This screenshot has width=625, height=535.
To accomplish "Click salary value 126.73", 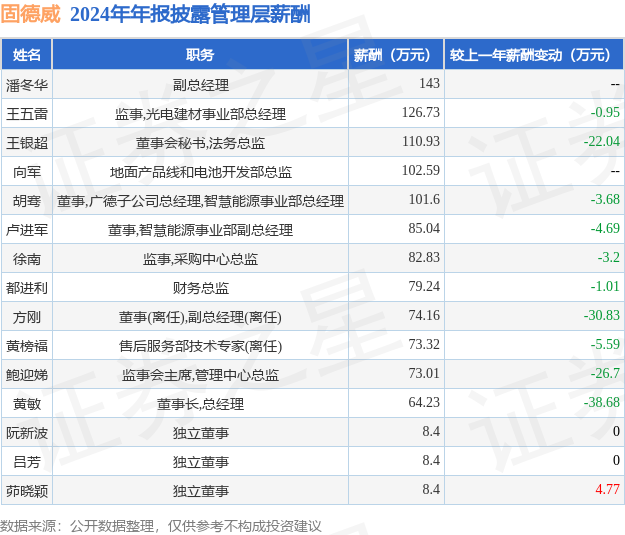I will tap(421, 112).
